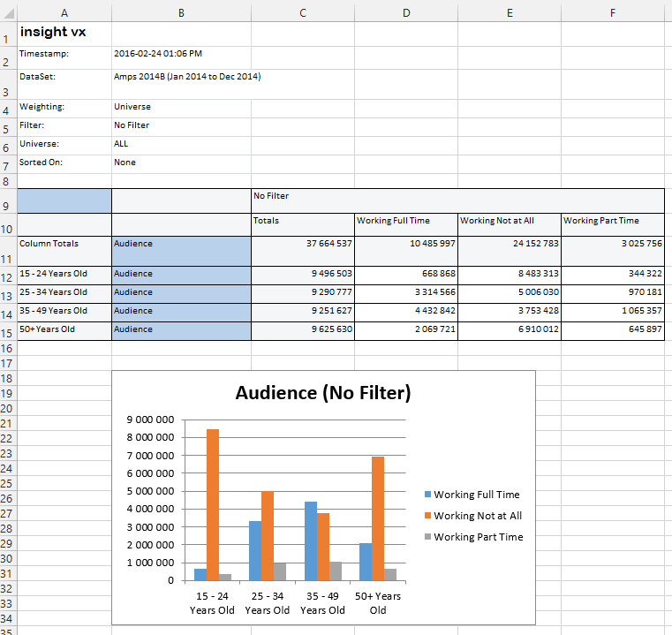Click the 'Universe:' label cell
Image resolution: width=672 pixels, height=635 pixels.
[64, 146]
